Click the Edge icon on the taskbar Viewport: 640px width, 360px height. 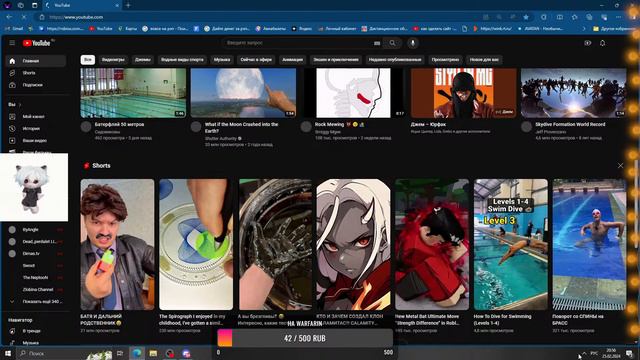pyautogui.click(x=137, y=353)
